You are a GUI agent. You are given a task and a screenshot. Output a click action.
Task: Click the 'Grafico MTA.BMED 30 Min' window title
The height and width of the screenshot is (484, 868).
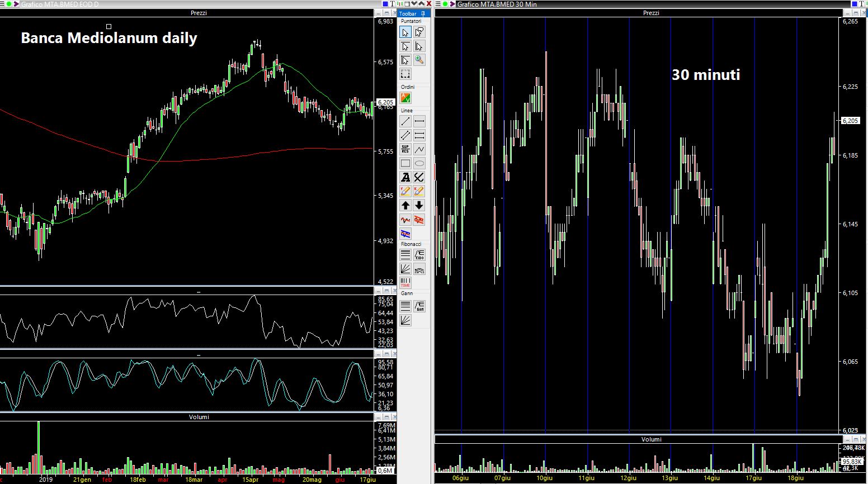[x=497, y=4]
